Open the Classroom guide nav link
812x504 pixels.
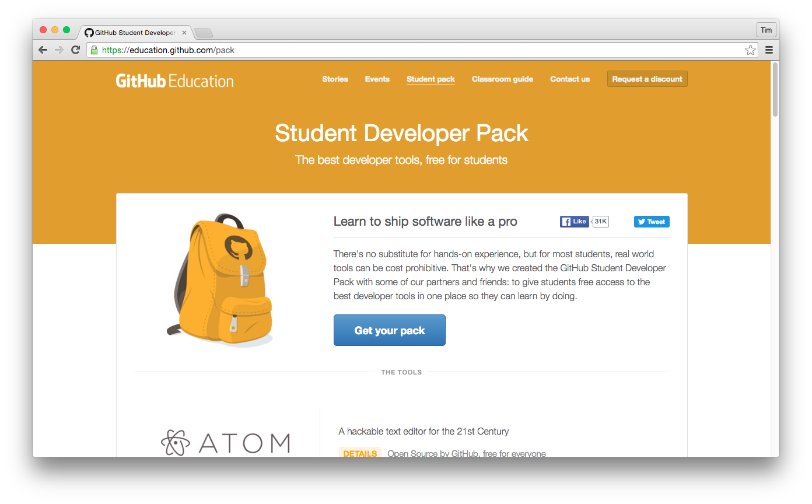coord(502,79)
